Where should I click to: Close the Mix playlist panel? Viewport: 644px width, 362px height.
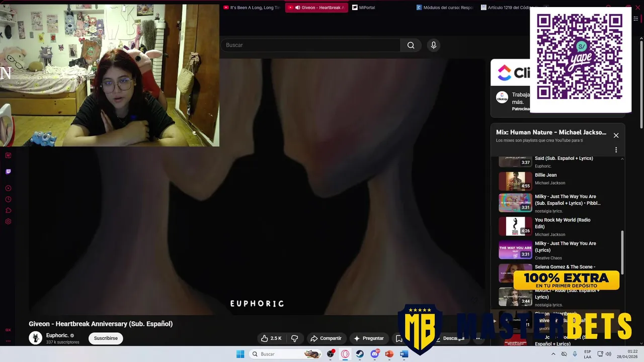[616, 135]
